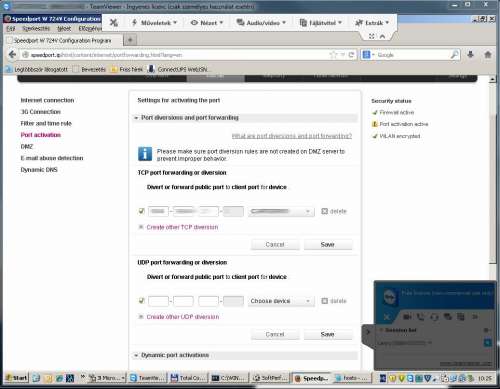Save the TCP port forwarding settings
The height and width of the screenshot is (389, 500).
328,244
